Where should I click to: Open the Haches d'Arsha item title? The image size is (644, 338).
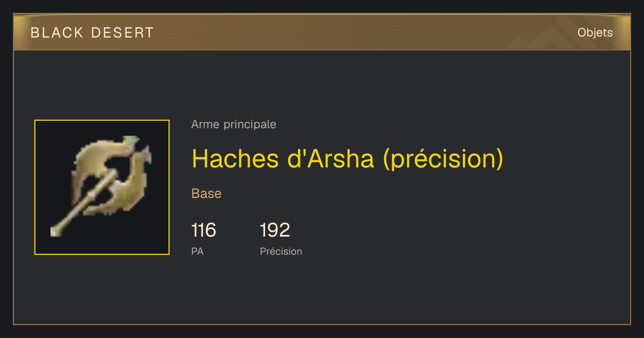[348, 159]
